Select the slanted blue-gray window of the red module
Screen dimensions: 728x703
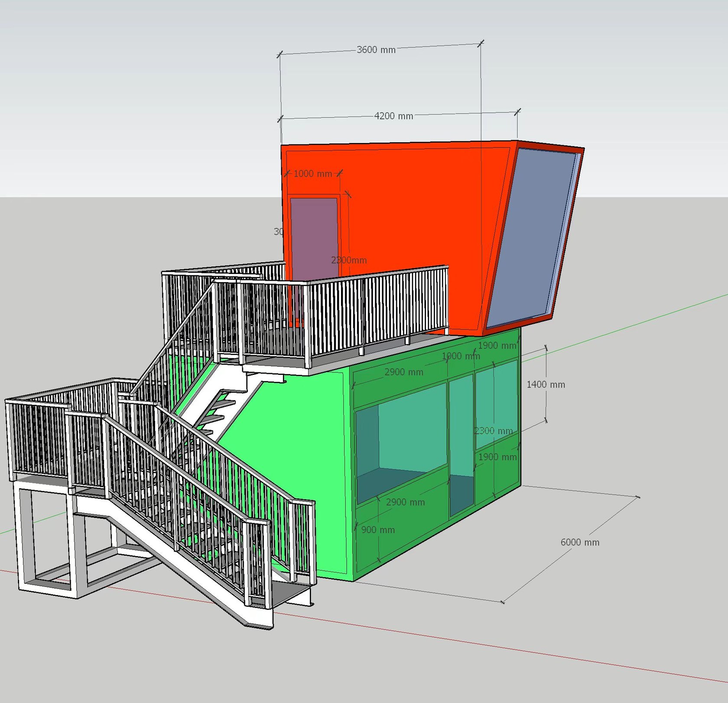[532, 238]
